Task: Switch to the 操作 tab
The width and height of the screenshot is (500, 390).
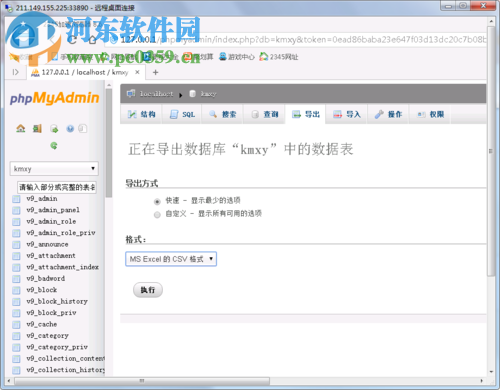Action: click(388, 114)
